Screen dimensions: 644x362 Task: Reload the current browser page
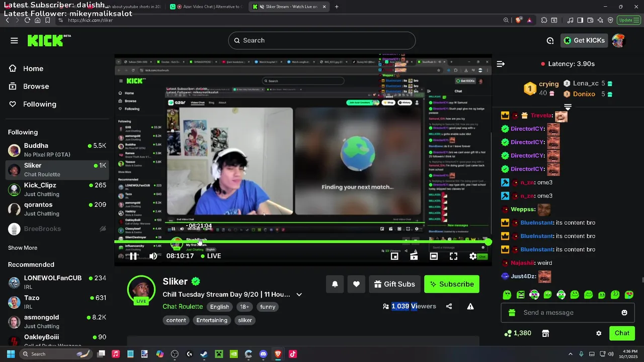point(27,20)
